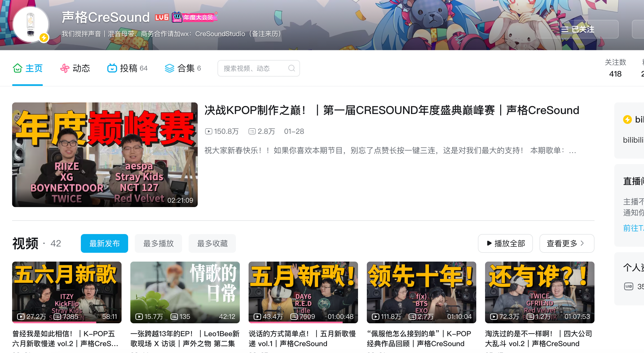
Task: Click play-count icon beside 43.4万
Action: tap(257, 317)
